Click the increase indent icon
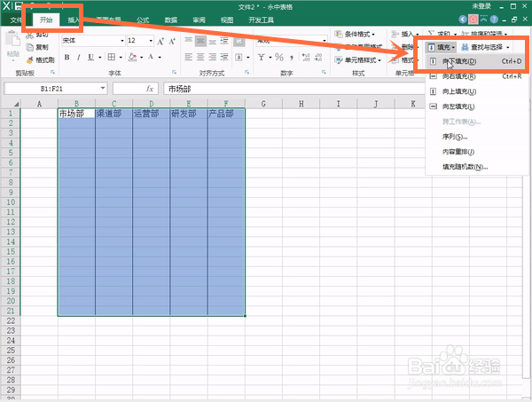 (224, 57)
